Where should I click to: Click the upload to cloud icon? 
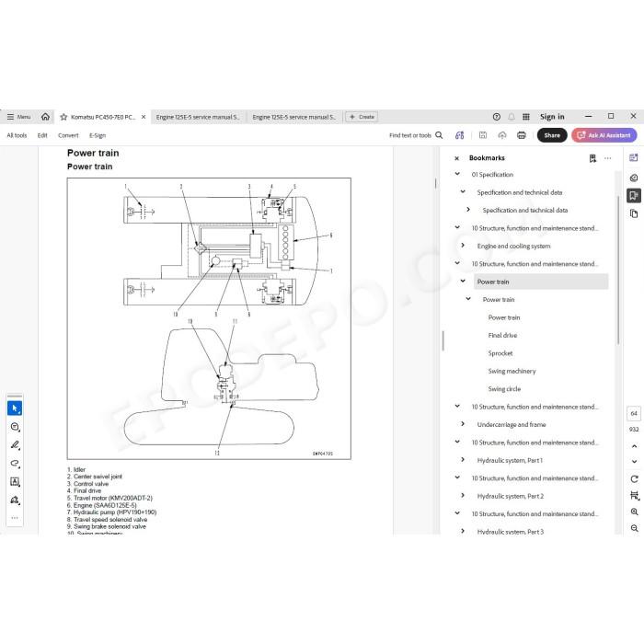tap(502, 135)
